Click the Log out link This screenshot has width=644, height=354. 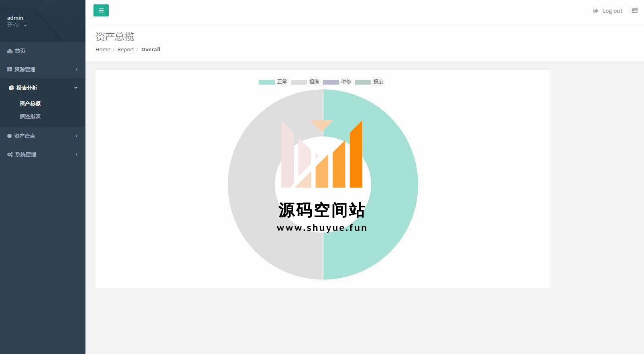pos(607,11)
